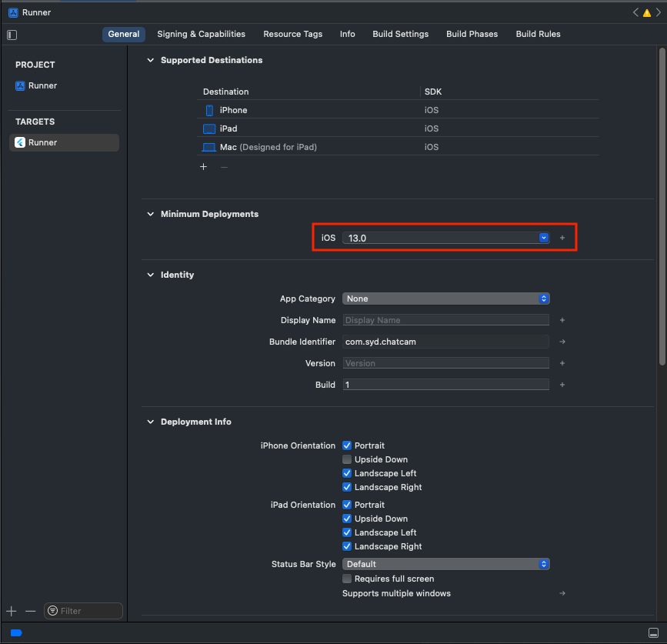Select the Runner target with Flutter icon
Screen dimensions: 667x644
(x=64, y=142)
